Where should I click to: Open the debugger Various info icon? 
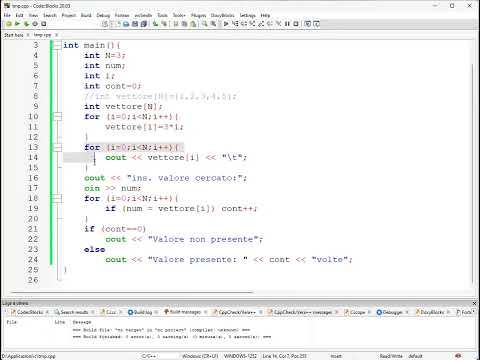(x=316, y=24)
